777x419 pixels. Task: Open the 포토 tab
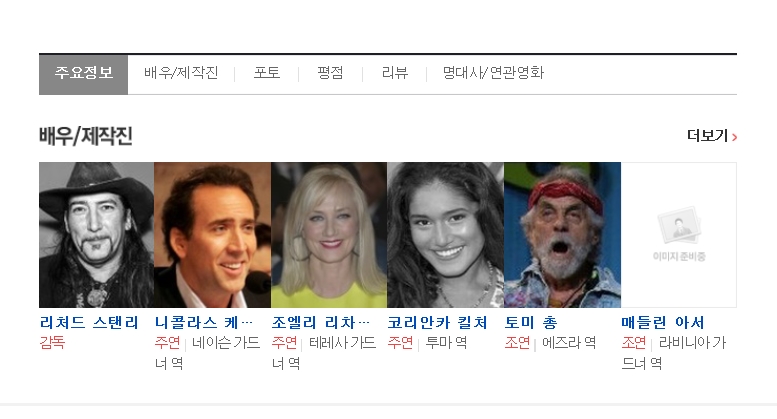(x=267, y=73)
